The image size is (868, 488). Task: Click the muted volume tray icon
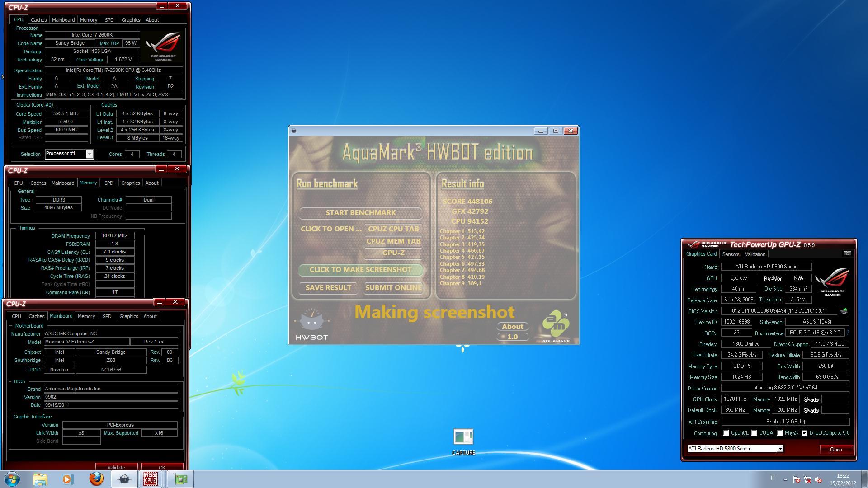[818, 479]
